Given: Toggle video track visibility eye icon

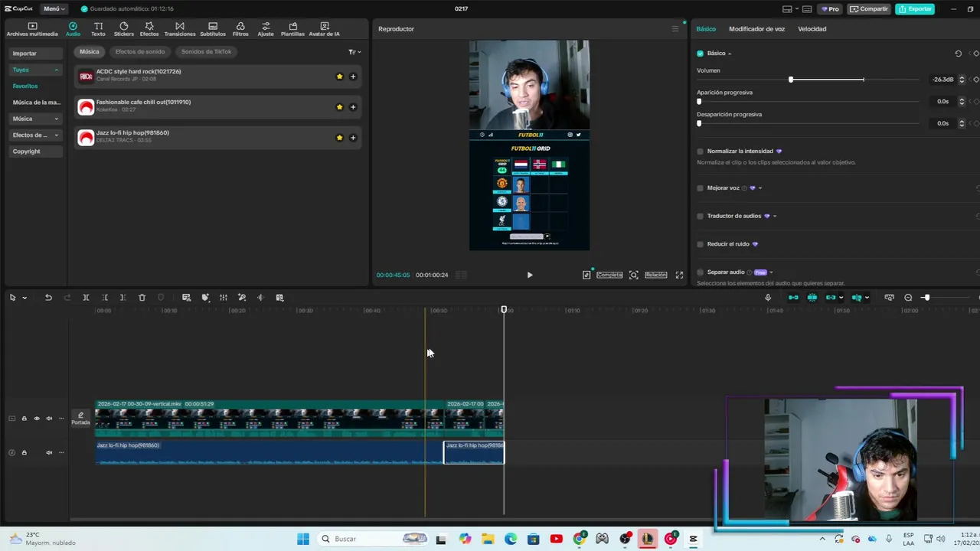Looking at the screenshot, I should (36, 419).
